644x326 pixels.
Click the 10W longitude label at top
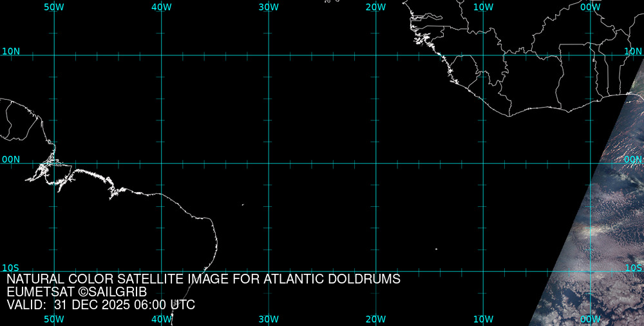pyautogui.click(x=483, y=6)
